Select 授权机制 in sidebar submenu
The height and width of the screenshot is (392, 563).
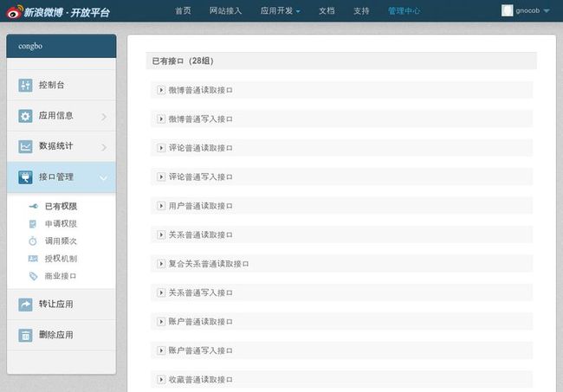point(61,259)
